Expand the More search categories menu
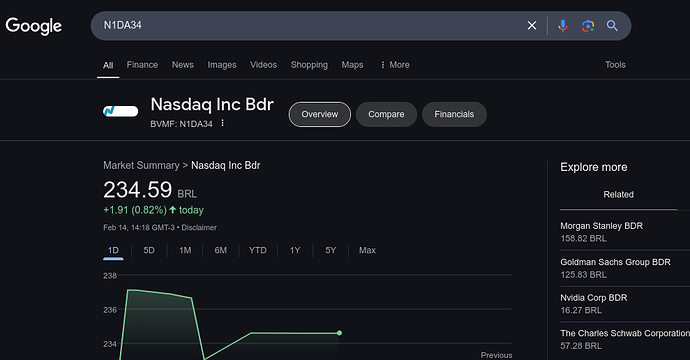Image resolution: width=690 pixels, height=360 pixels. pos(395,65)
